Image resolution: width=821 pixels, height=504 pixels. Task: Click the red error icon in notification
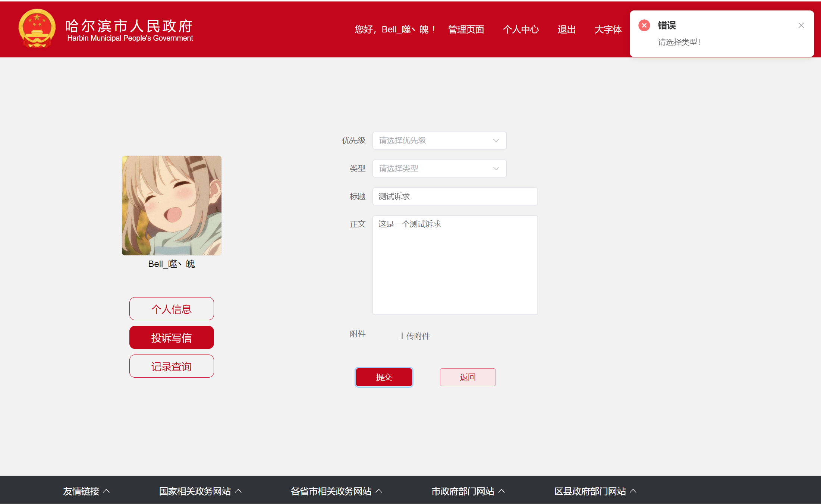click(x=644, y=25)
